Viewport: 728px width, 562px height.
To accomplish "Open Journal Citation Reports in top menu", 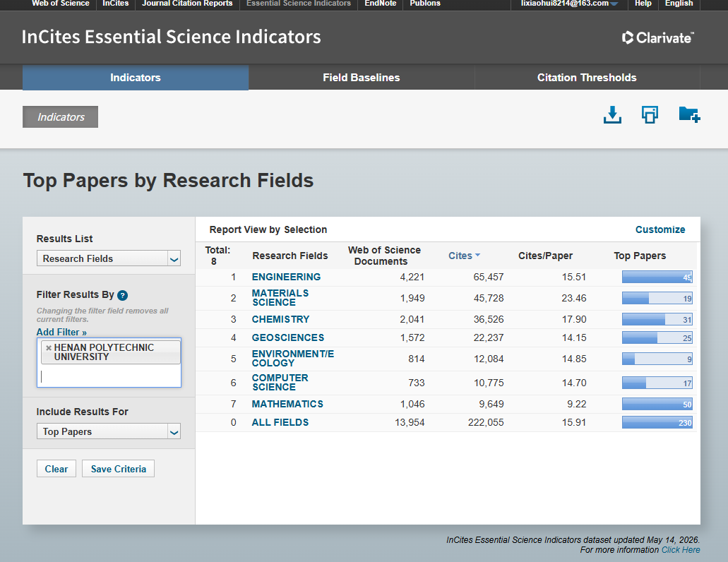I will coord(187,4).
